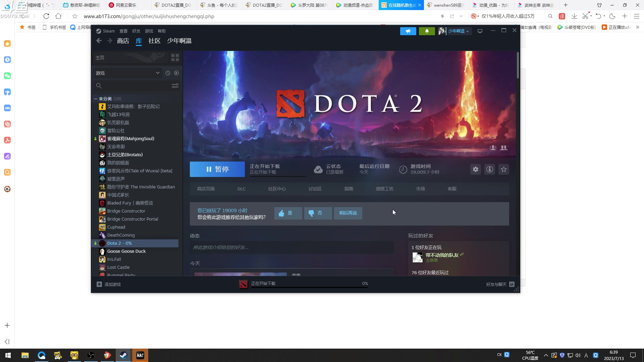The height and width of the screenshot is (362, 644).
Task: Click 稍后再说 button
Action: pyautogui.click(x=348, y=213)
